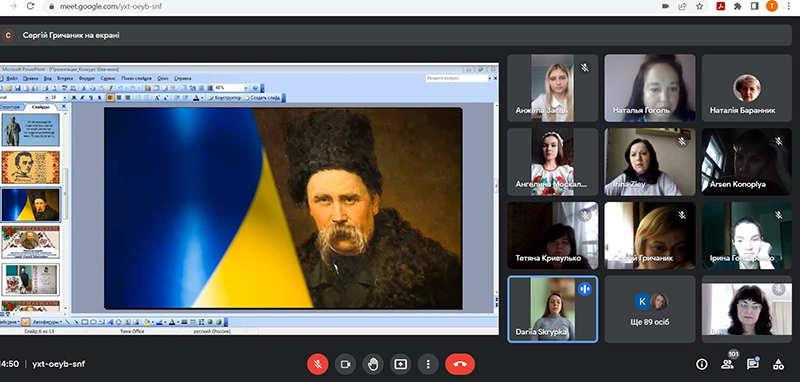Click the Chrome address bar URL
This screenshot has width=800, height=382.
coord(111,7)
